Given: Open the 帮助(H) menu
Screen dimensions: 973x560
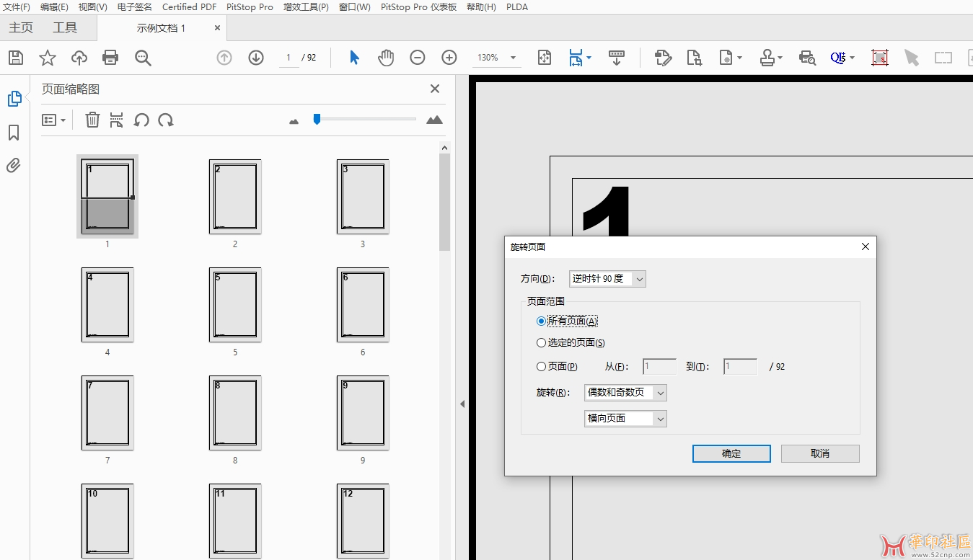Looking at the screenshot, I should pos(482,7).
